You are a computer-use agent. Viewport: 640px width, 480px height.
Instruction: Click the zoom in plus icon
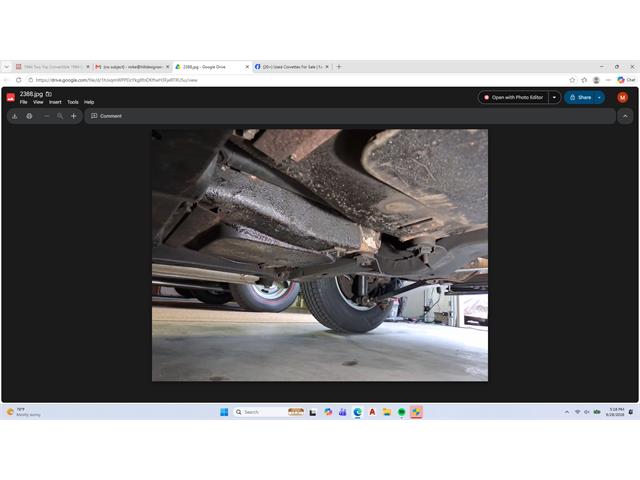(x=73, y=116)
